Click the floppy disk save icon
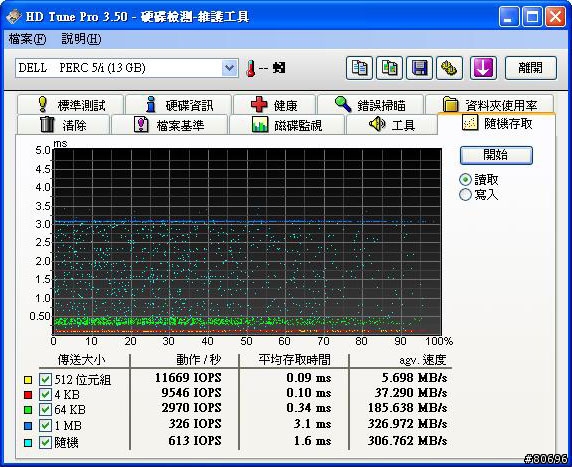572x467 pixels. coord(420,68)
